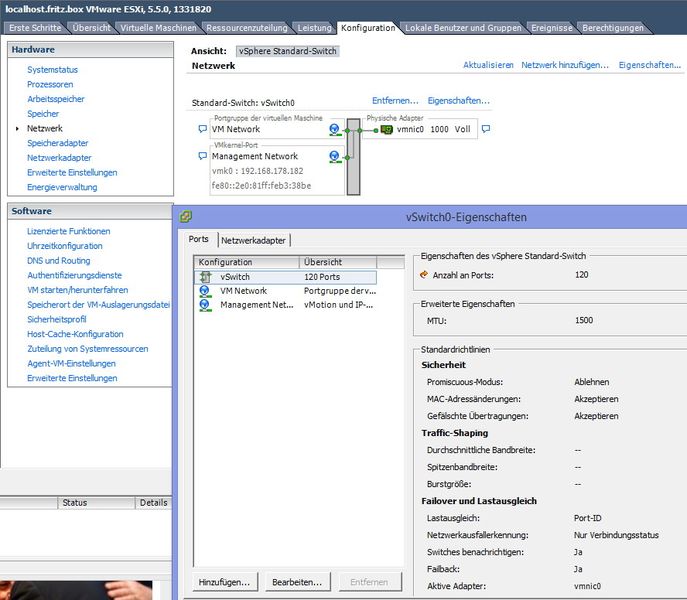Open Netzwerkadapter in Hardware panel
This screenshot has width=687, height=600.
59,158
